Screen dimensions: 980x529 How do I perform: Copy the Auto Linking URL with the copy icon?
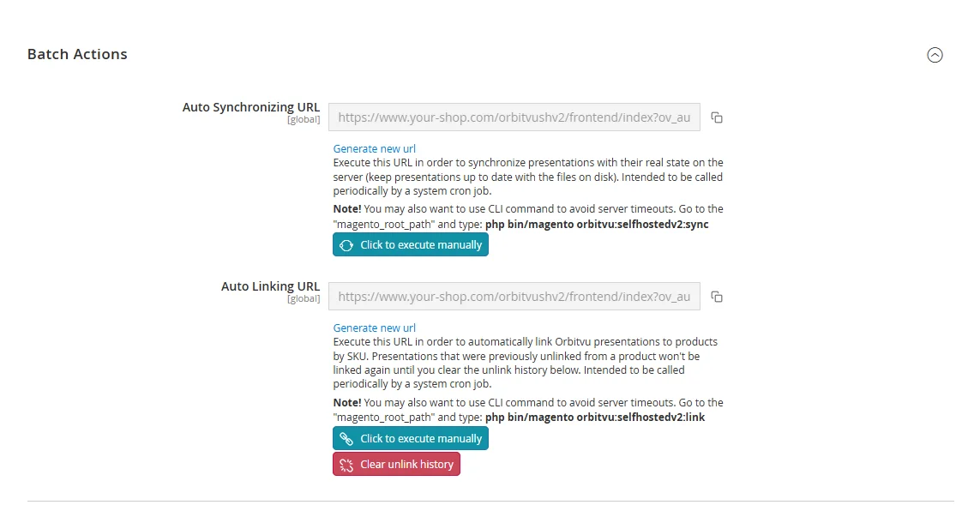pos(717,297)
